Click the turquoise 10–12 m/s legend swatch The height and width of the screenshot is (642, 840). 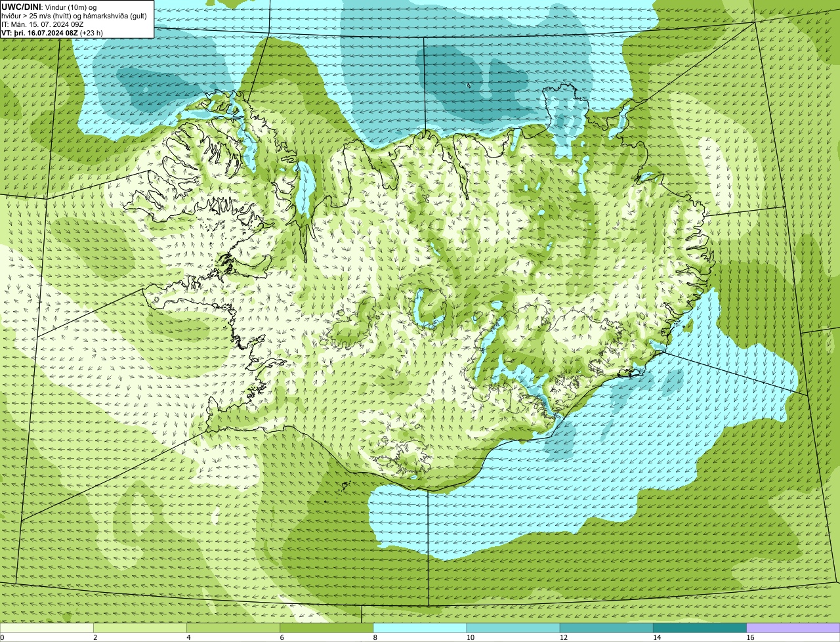(513, 628)
